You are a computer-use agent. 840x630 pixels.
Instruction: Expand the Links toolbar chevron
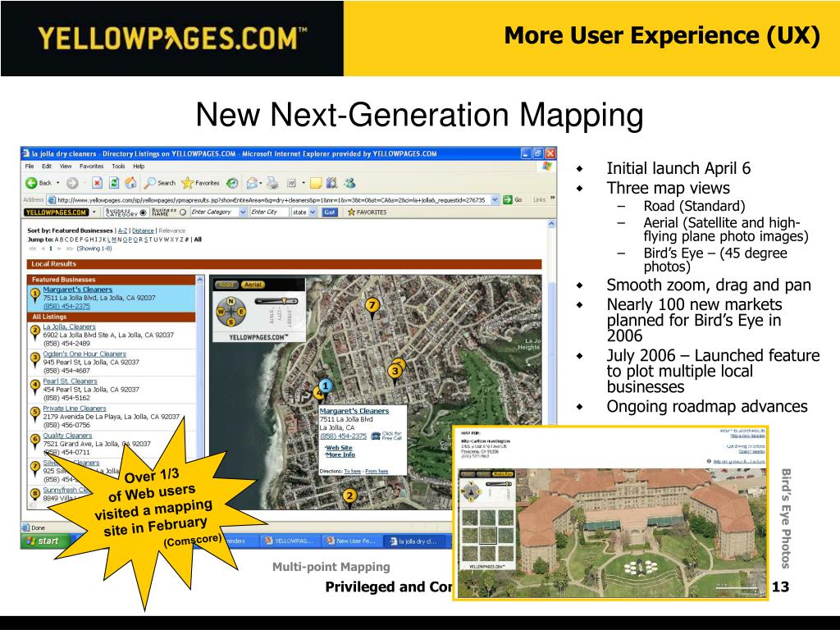point(552,199)
